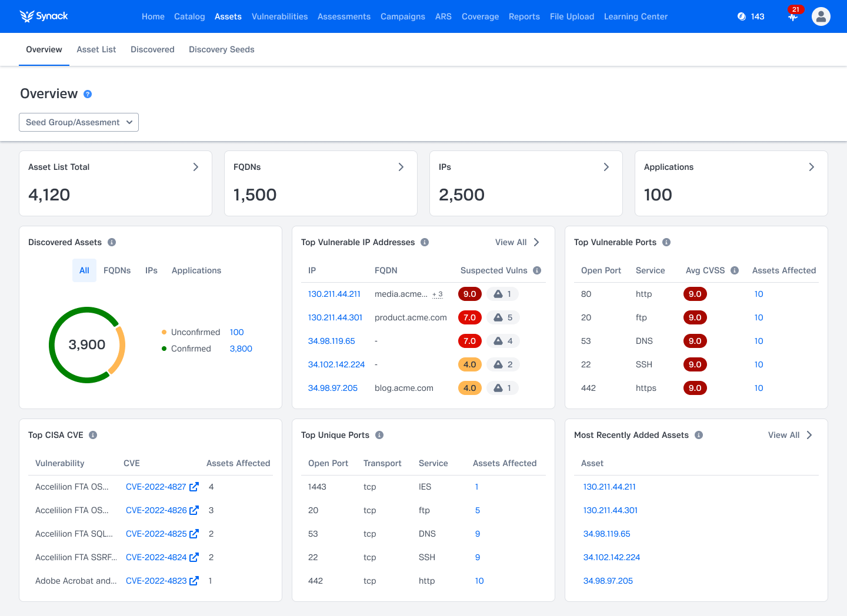
Task: Open the Seed Group/Assesment dropdown
Action: pos(79,122)
